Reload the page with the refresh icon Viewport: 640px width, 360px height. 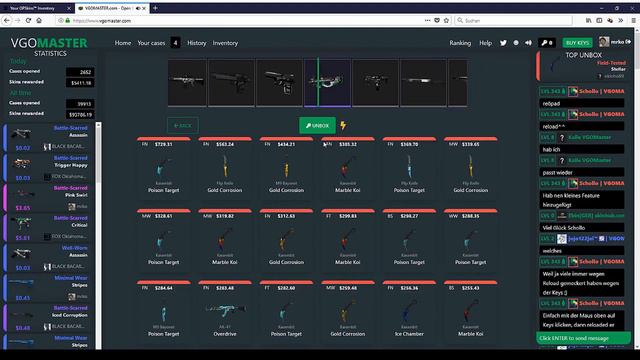(28, 20)
